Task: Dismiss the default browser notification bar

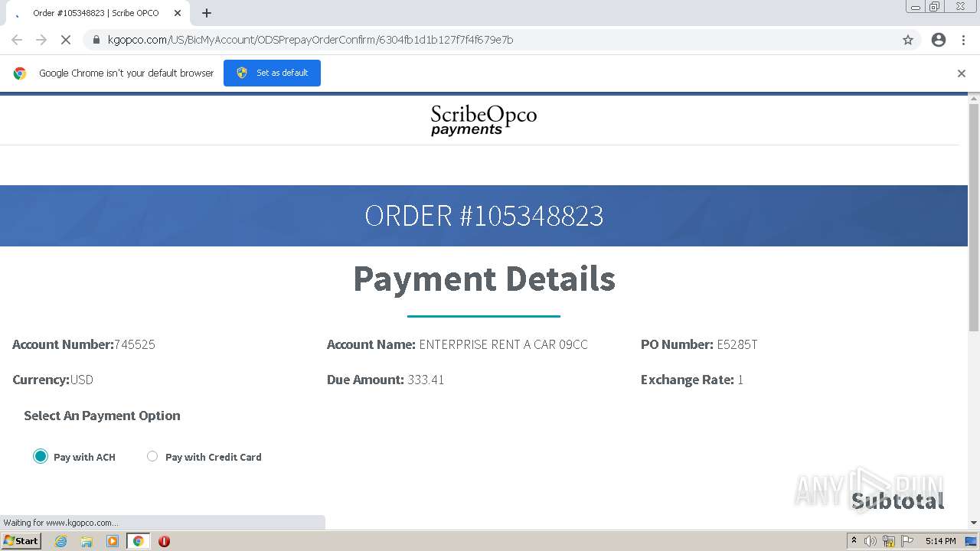Action: pyautogui.click(x=961, y=73)
